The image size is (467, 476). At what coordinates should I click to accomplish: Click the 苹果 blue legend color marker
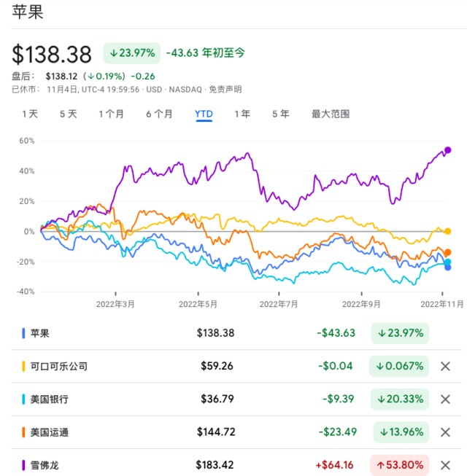[x=24, y=333]
